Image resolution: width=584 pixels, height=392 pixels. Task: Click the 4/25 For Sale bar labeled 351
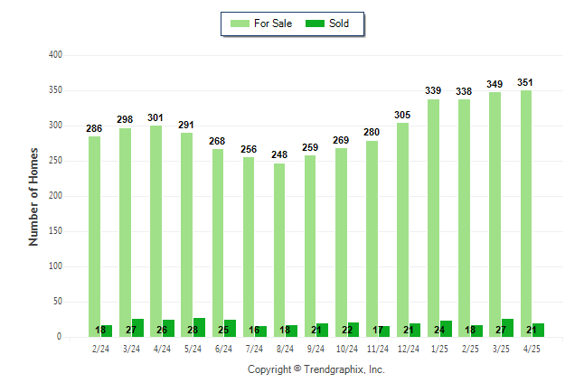point(526,214)
